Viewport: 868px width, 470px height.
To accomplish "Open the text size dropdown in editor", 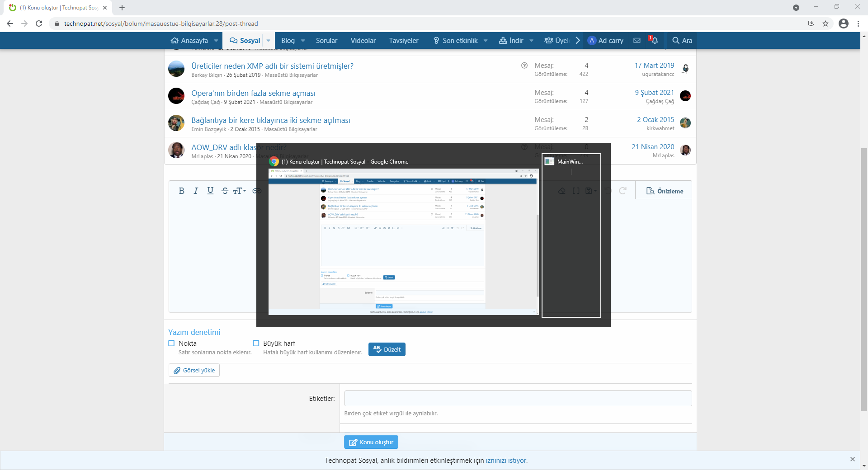I will [x=240, y=191].
